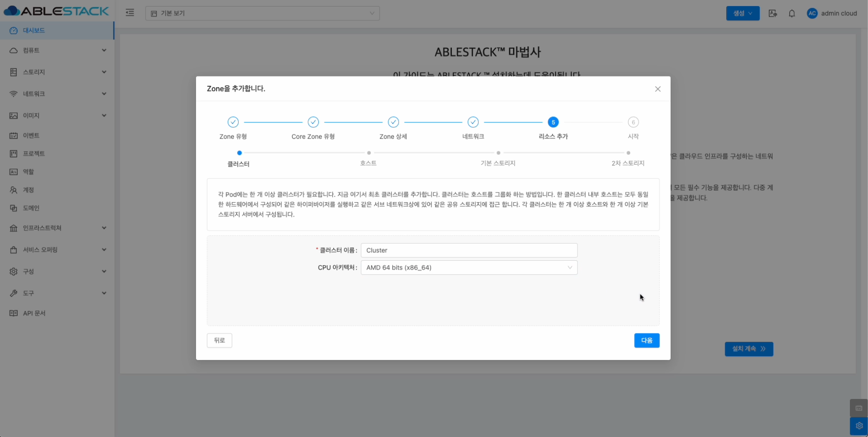Image resolution: width=868 pixels, height=437 pixels.
Task: Open the 기본 보기 view selector
Action: pos(262,13)
